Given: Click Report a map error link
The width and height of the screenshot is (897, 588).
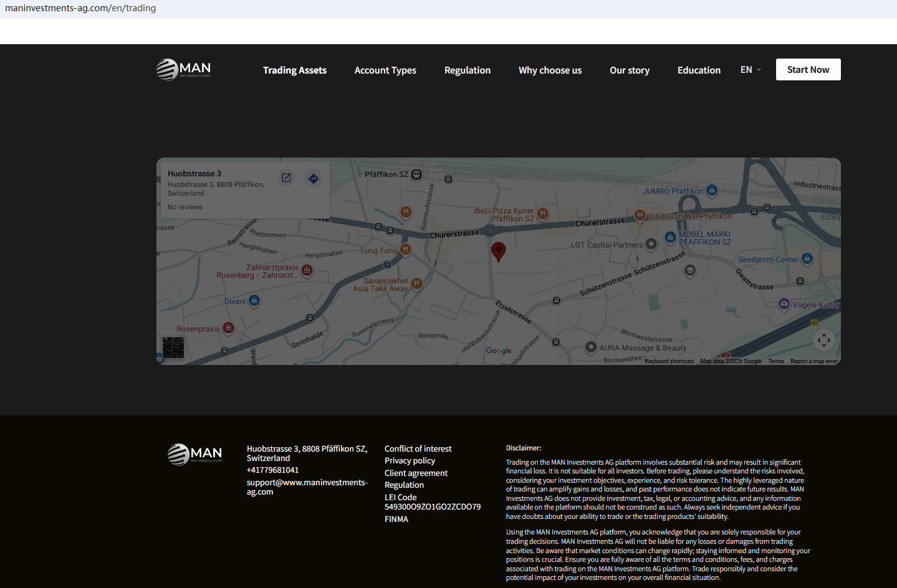Looking at the screenshot, I should [813, 361].
